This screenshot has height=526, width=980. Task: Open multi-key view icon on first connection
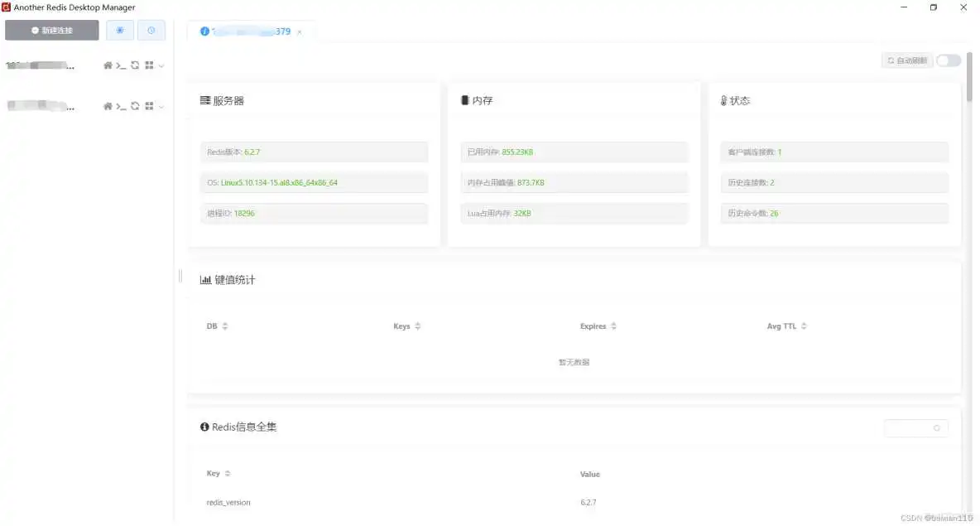click(x=149, y=65)
